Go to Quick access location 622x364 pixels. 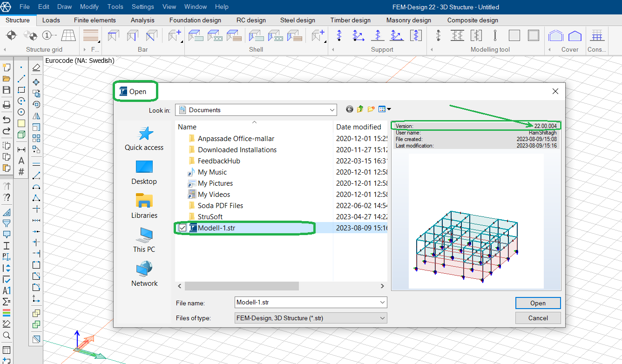[144, 139]
